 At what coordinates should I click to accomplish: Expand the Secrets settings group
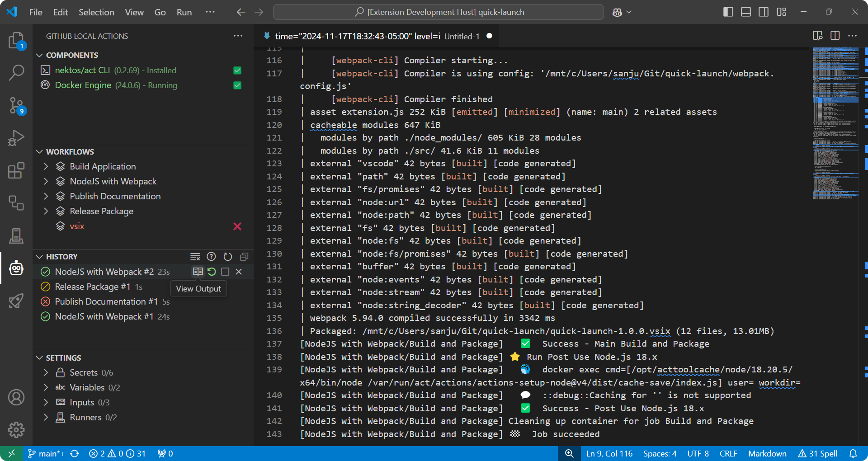[x=46, y=372]
